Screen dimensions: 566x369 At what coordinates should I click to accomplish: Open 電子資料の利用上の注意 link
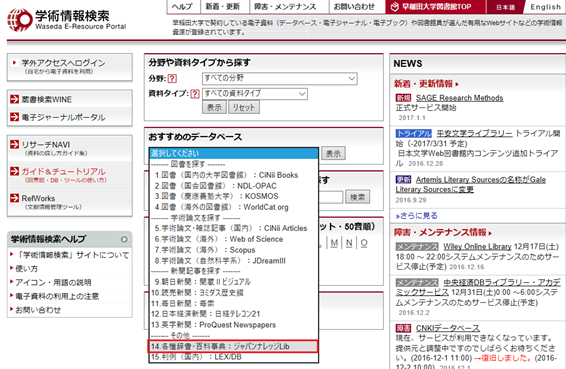click(x=57, y=296)
